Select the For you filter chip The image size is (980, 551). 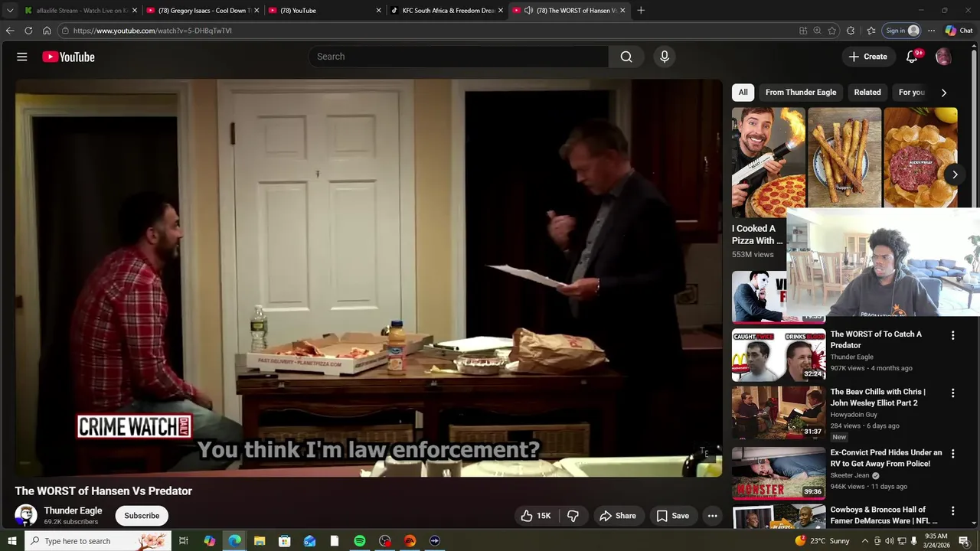click(x=911, y=92)
